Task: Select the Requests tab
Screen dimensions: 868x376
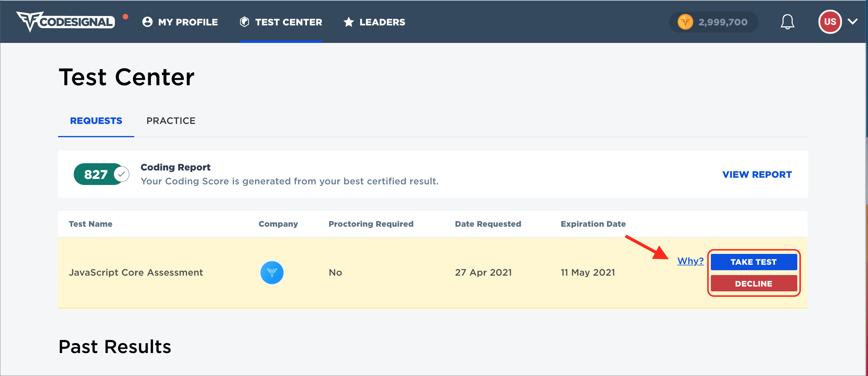Action: [x=96, y=121]
